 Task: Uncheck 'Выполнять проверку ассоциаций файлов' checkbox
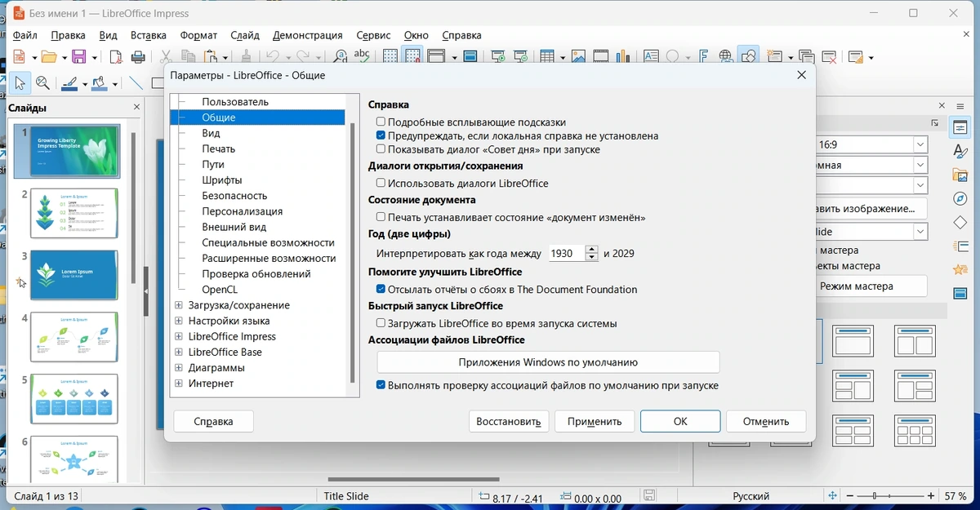pyautogui.click(x=381, y=385)
